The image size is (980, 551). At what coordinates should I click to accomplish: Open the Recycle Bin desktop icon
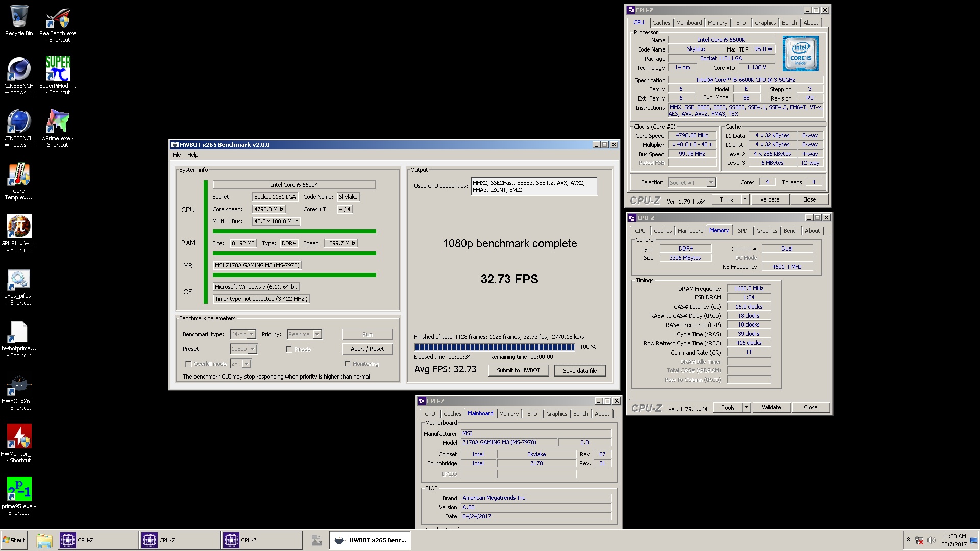click(x=19, y=20)
